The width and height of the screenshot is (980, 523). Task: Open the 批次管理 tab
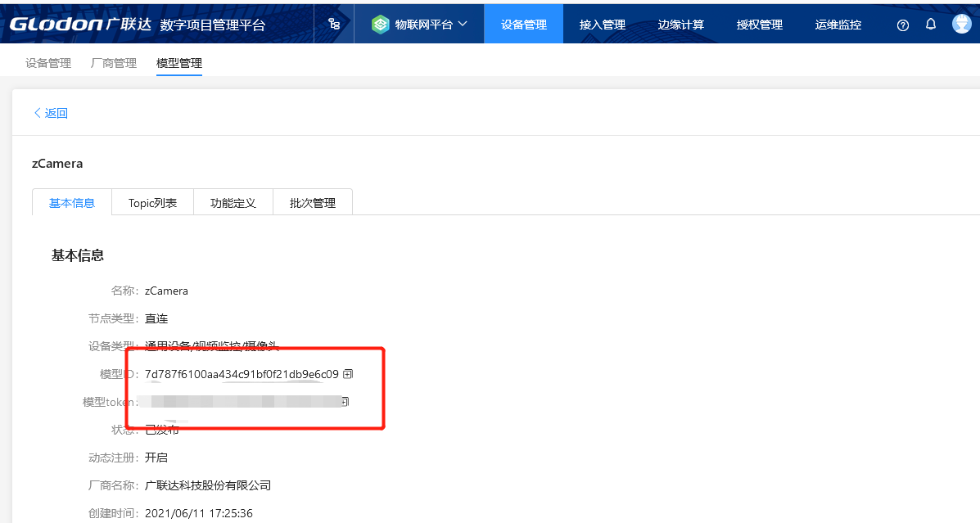(x=313, y=203)
